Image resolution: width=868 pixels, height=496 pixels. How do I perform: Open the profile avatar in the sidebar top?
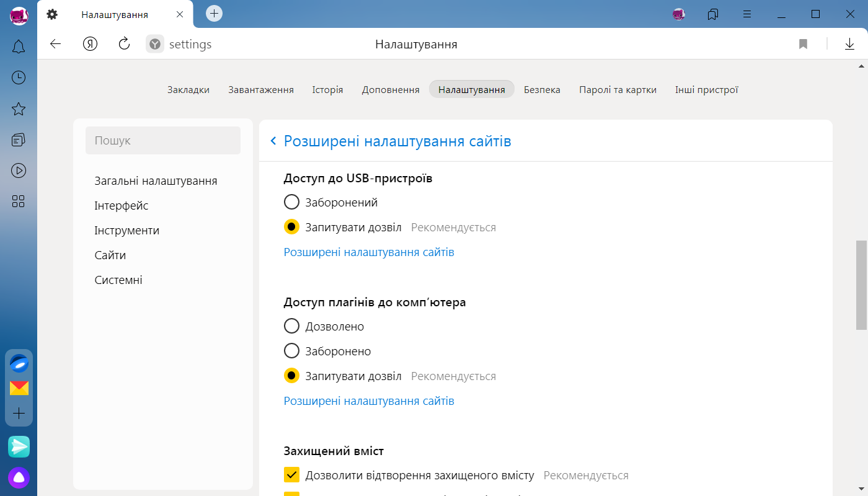[x=19, y=15]
